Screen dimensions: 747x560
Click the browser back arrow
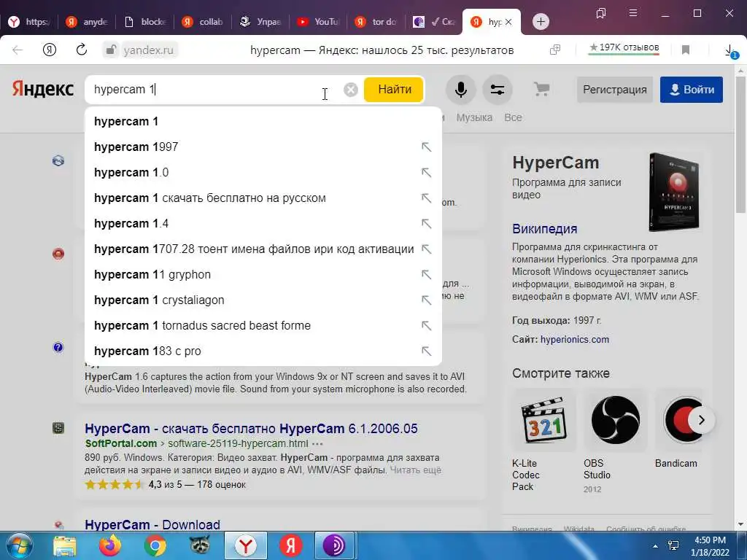tap(18, 50)
